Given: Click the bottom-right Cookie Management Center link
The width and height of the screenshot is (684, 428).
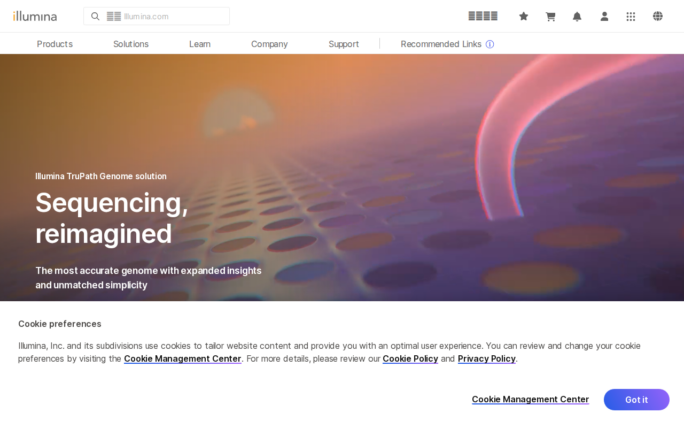Looking at the screenshot, I should coord(530,399).
